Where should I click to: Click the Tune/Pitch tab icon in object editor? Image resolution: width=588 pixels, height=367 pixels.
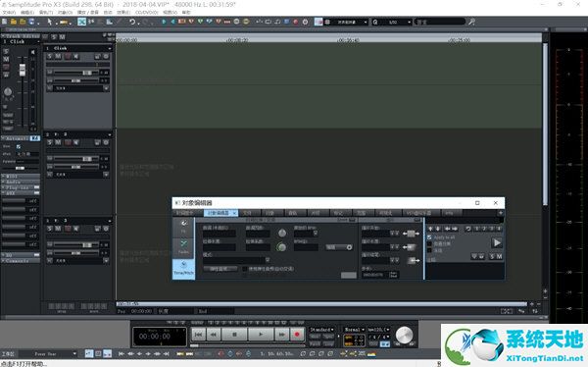tap(183, 268)
